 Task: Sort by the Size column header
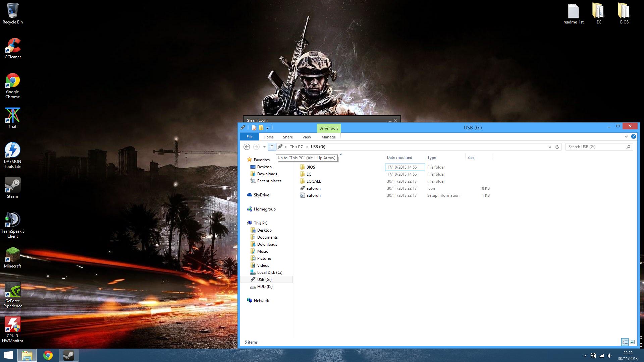coord(479,158)
